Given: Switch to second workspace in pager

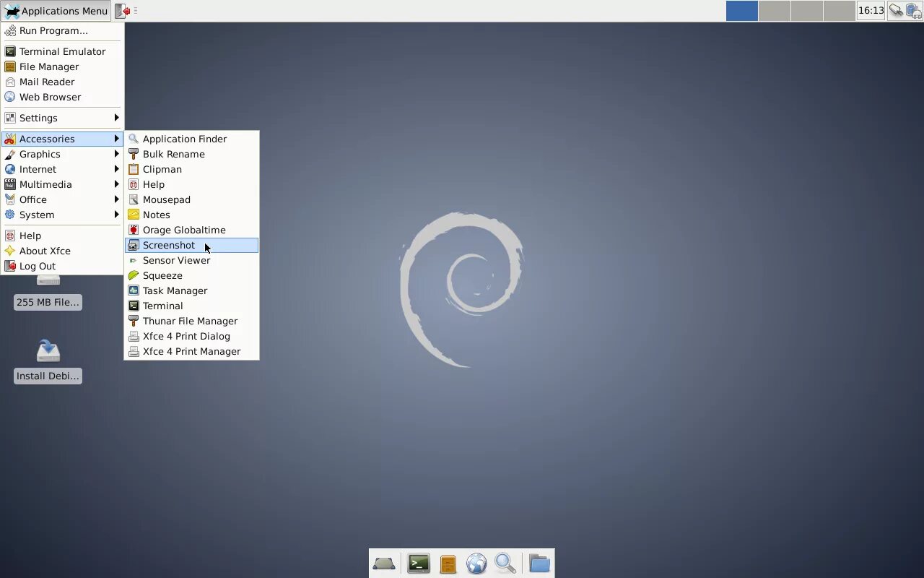Looking at the screenshot, I should point(775,11).
